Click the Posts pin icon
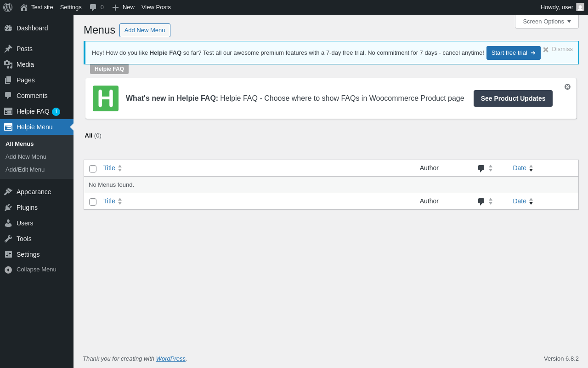Viewport: 588px width, 368px height. [8, 49]
